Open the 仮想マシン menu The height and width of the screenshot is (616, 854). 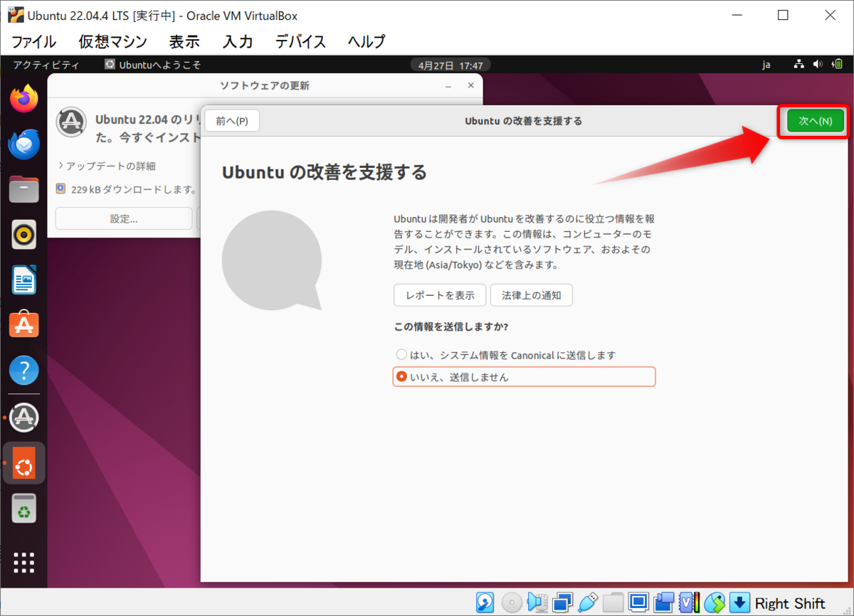[x=113, y=41]
